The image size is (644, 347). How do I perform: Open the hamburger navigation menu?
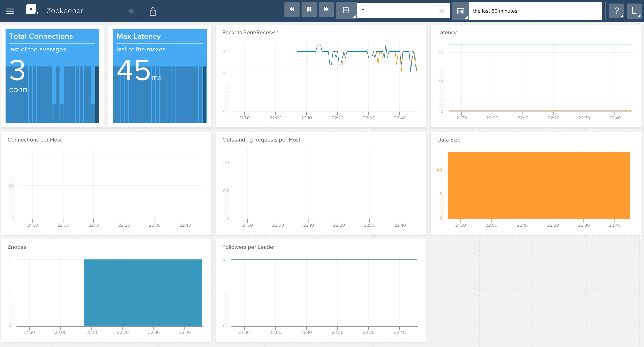tap(10, 11)
